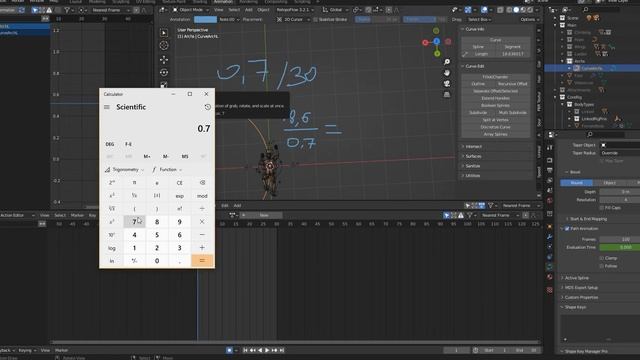Select Object bevel mode
Viewport: 640px width, 360px height.
(609, 183)
